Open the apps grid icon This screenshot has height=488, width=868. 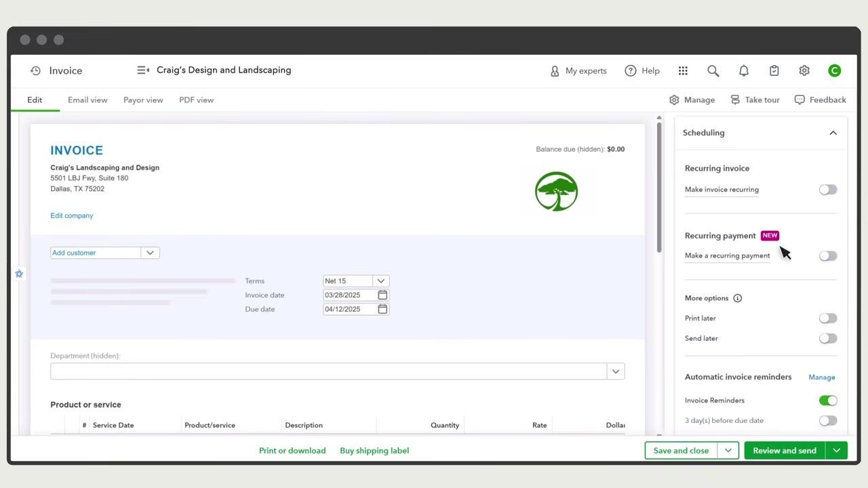point(683,70)
